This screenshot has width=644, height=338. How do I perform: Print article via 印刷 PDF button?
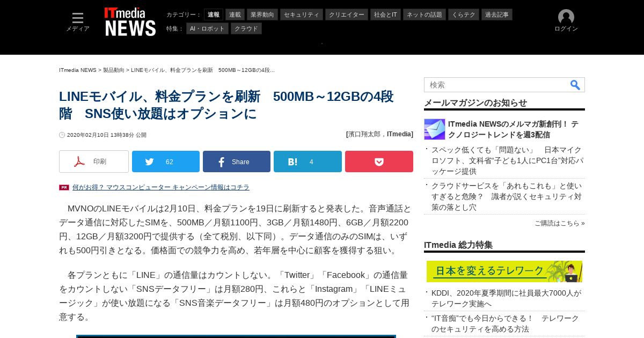(94, 161)
